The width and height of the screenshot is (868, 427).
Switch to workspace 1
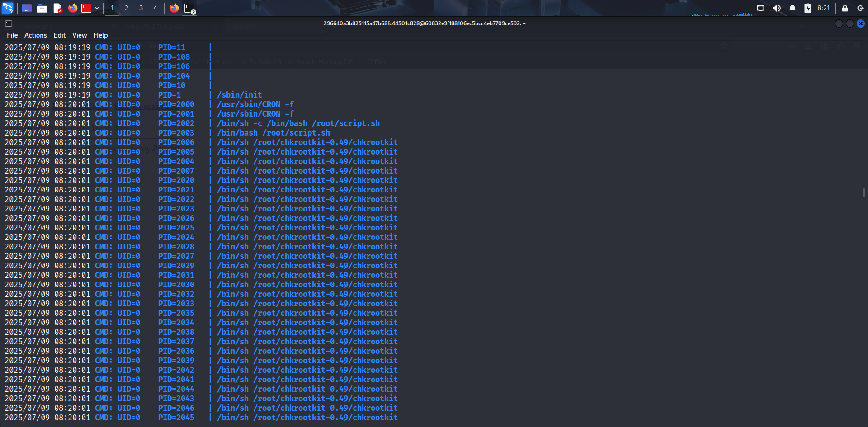coord(112,8)
